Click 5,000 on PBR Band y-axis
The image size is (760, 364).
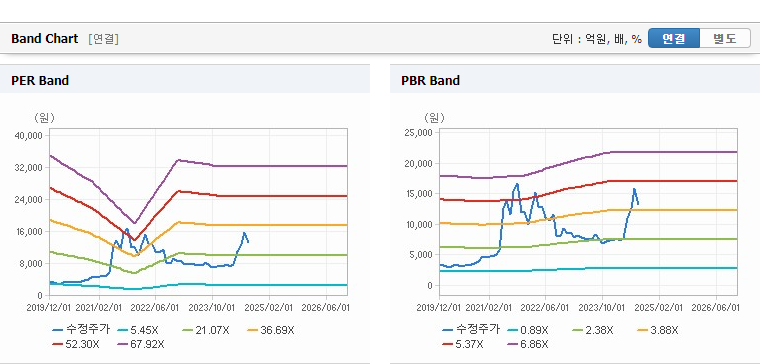tap(422, 254)
